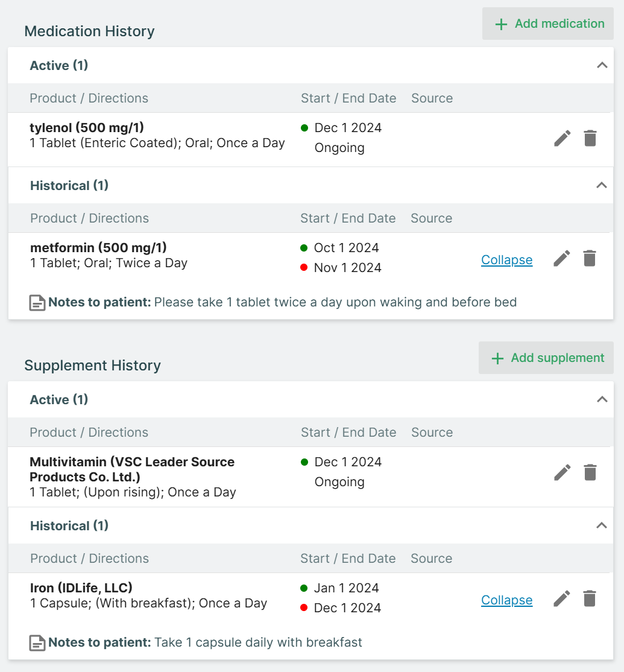
Task: Click the Add supplement button
Action: coord(546,358)
